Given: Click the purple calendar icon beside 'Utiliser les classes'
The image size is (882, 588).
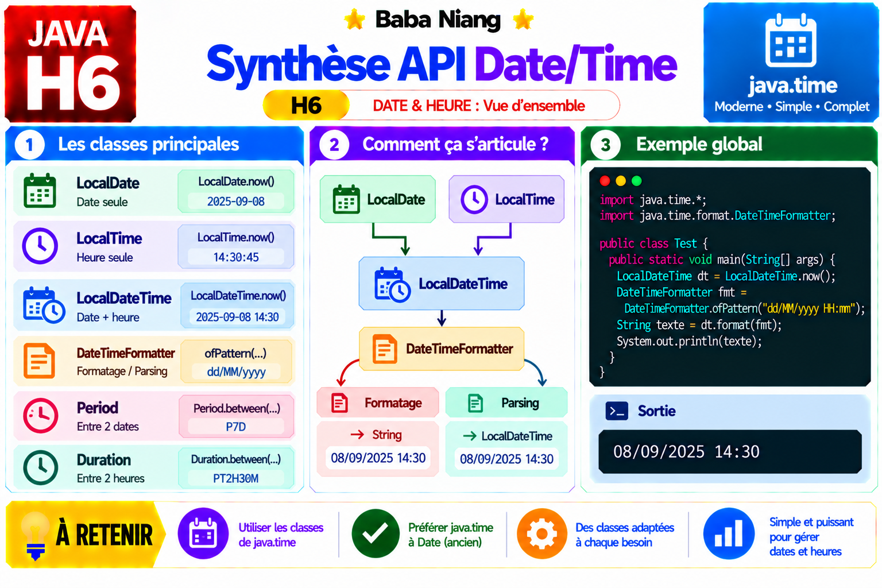Looking at the screenshot, I should point(203,533).
